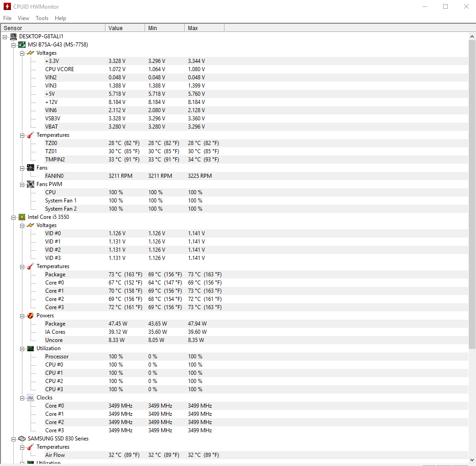Click the vertical scrollbar thumb
Viewport: 476px width, 466px height.
click(x=472, y=194)
